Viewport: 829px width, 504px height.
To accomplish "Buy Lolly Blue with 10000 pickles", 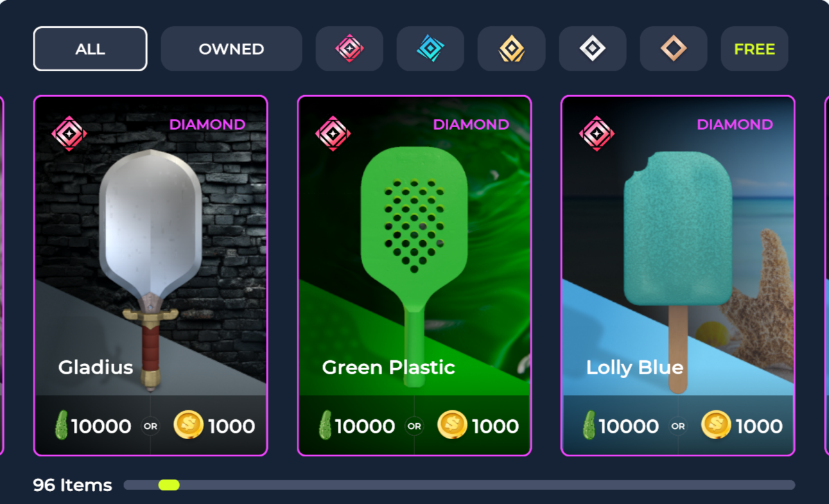I will pos(621,426).
